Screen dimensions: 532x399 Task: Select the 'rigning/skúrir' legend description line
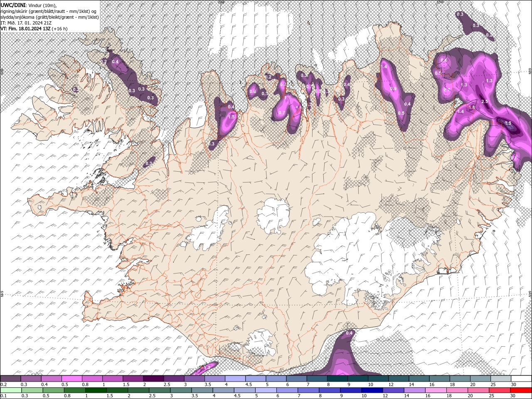coord(49,11)
